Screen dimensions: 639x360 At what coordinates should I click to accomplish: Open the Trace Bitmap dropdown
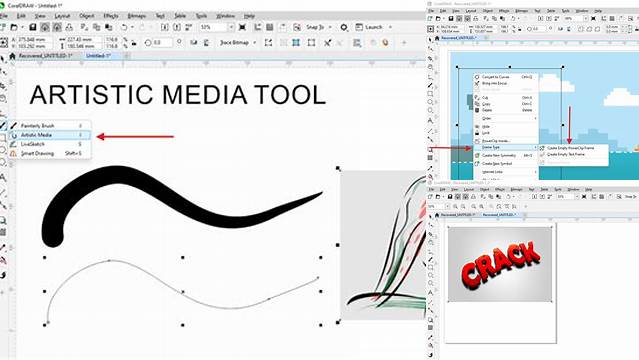click(255, 42)
